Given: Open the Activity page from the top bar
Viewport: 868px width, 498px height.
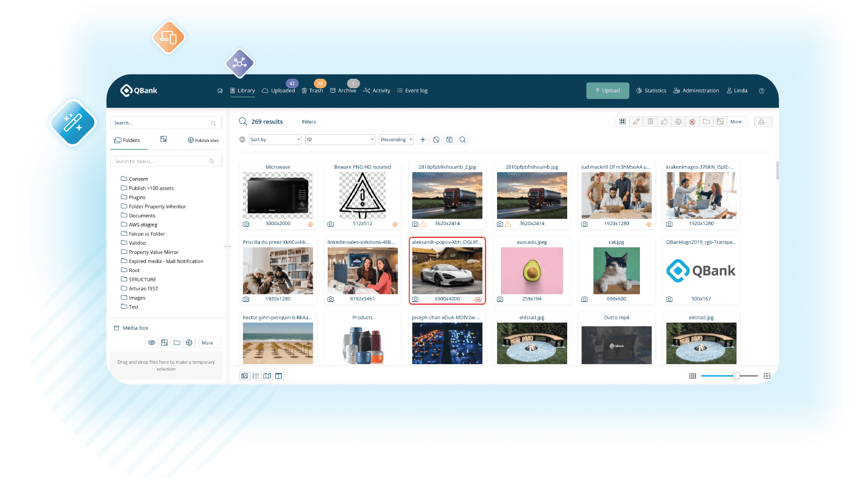Looking at the screenshot, I should [x=377, y=90].
